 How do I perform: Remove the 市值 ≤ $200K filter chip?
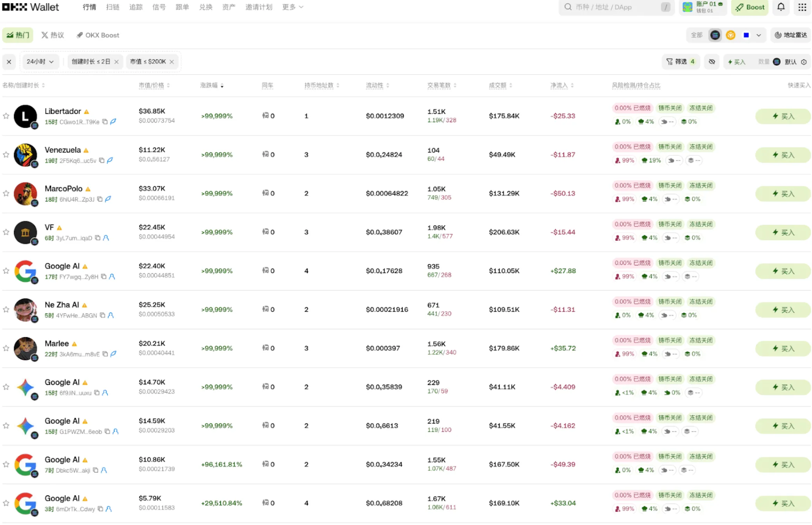pyautogui.click(x=172, y=62)
